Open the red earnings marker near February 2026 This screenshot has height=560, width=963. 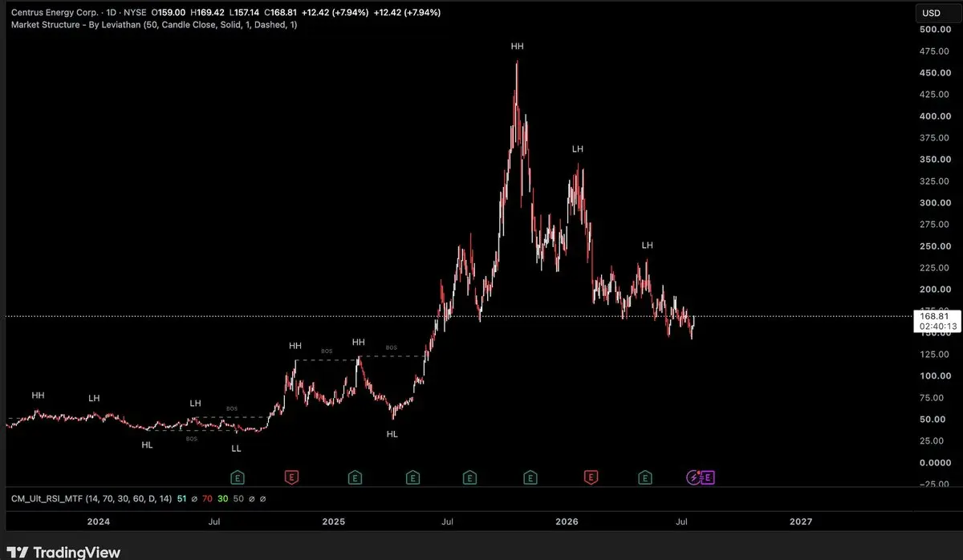point(591,478)
